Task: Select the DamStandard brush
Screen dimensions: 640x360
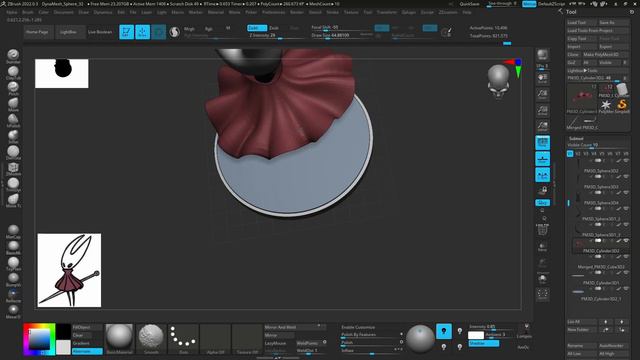Action: (13, 152)
